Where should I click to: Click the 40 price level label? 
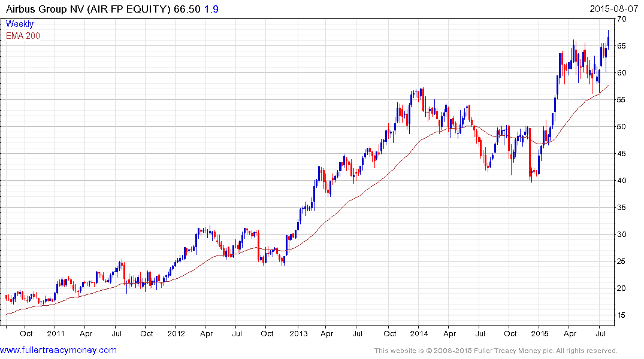pyautogui.click(x=622, y=181)
